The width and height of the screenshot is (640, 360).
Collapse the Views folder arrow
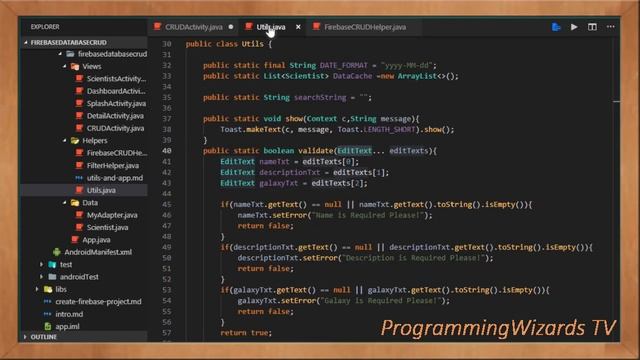(x=64, y=66)
